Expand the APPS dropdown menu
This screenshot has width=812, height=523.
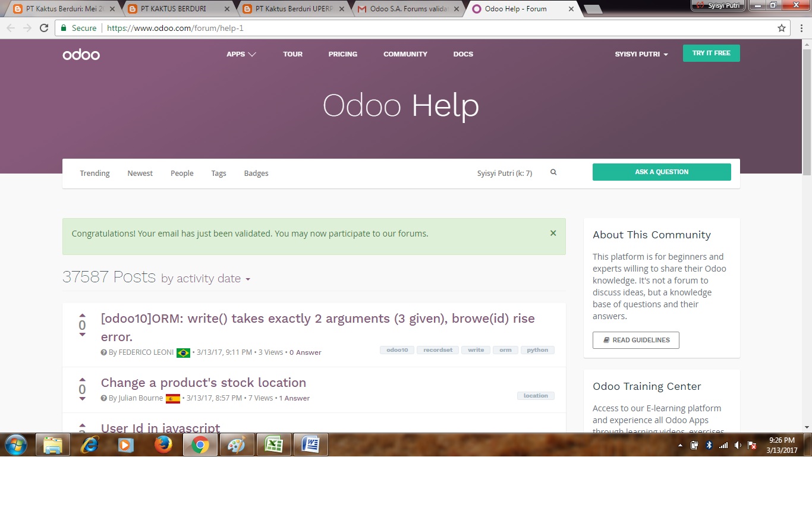(241, 54)
